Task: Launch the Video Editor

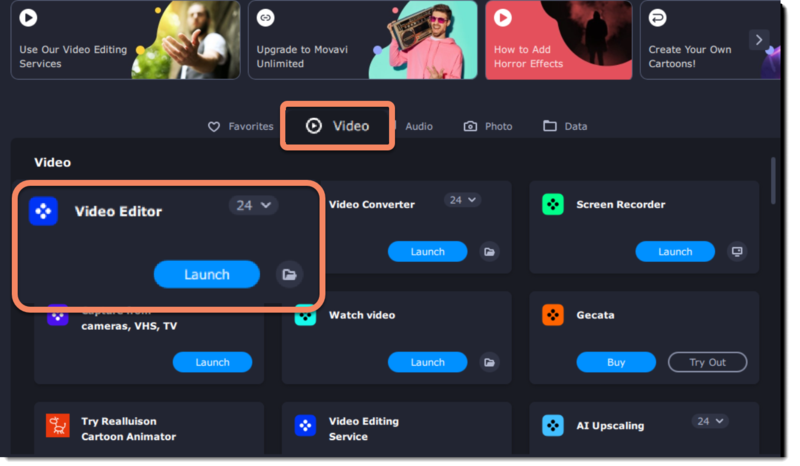Action: pyautogui.click(x=207, y=275)
